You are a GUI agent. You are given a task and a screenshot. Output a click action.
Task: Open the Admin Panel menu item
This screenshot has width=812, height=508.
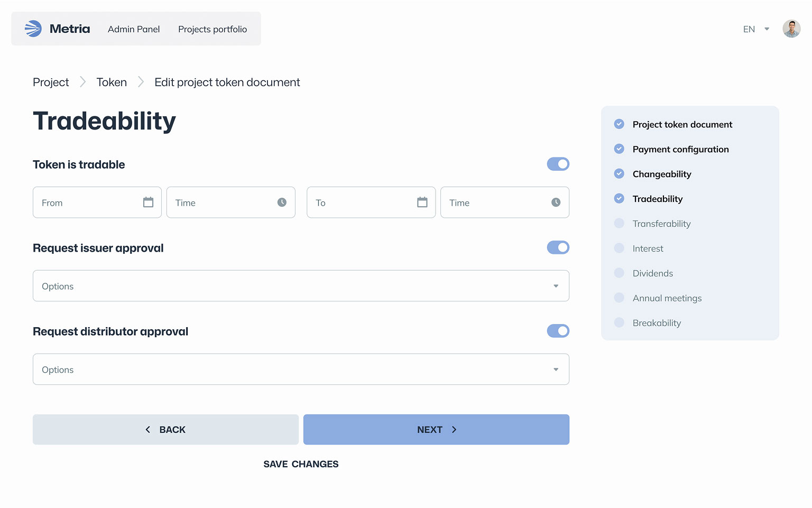pos(134,29)
